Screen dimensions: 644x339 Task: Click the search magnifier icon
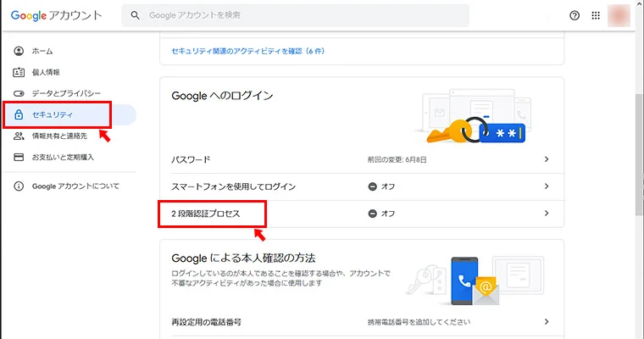(135, 15)
